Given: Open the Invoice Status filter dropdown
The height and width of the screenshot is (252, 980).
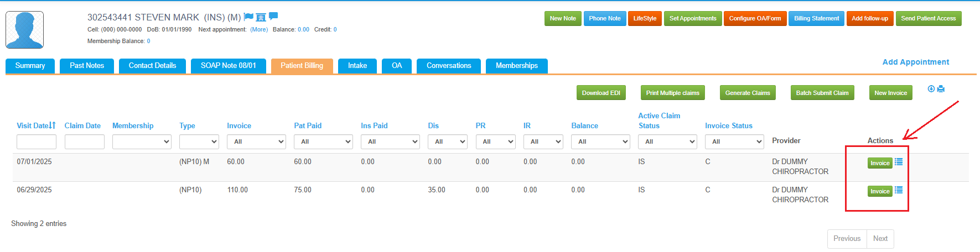Looking at the screenshot, I should (x=734, y=142).
